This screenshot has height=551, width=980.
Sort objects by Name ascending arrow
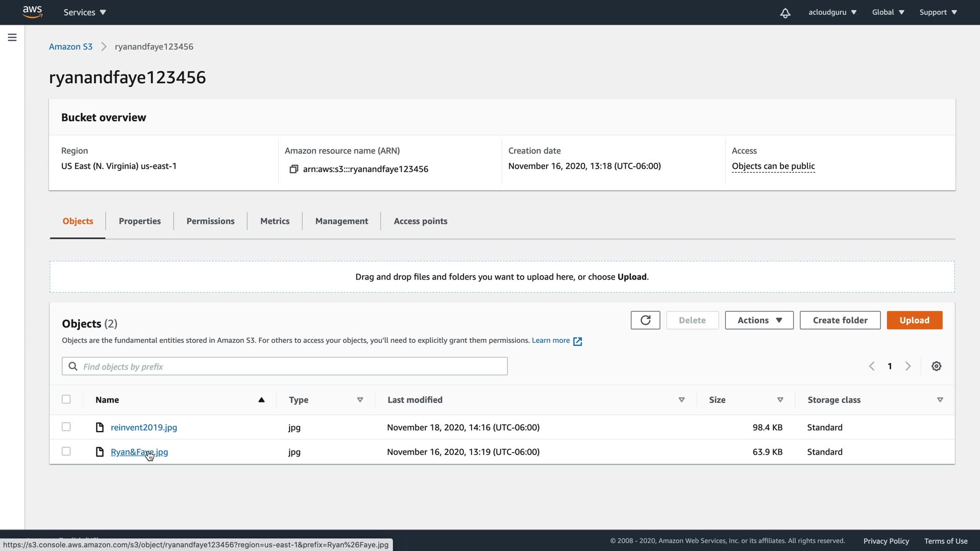tap(261, 400)
